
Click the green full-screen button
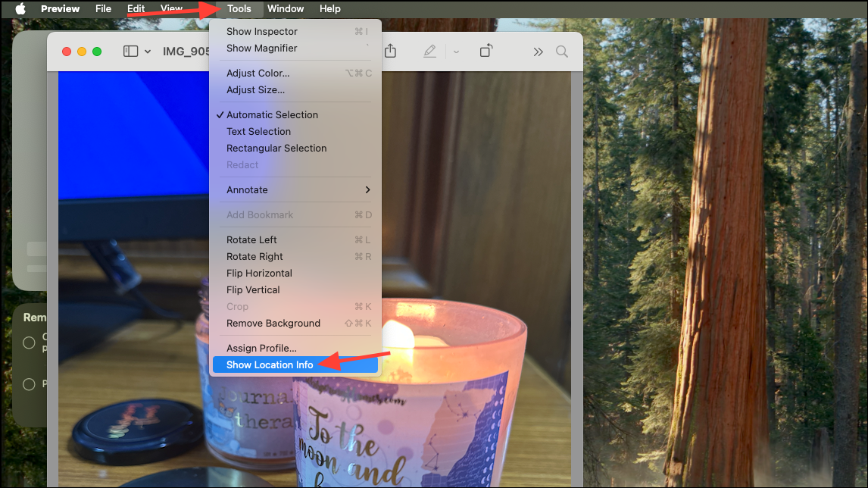tap(97, 52)
